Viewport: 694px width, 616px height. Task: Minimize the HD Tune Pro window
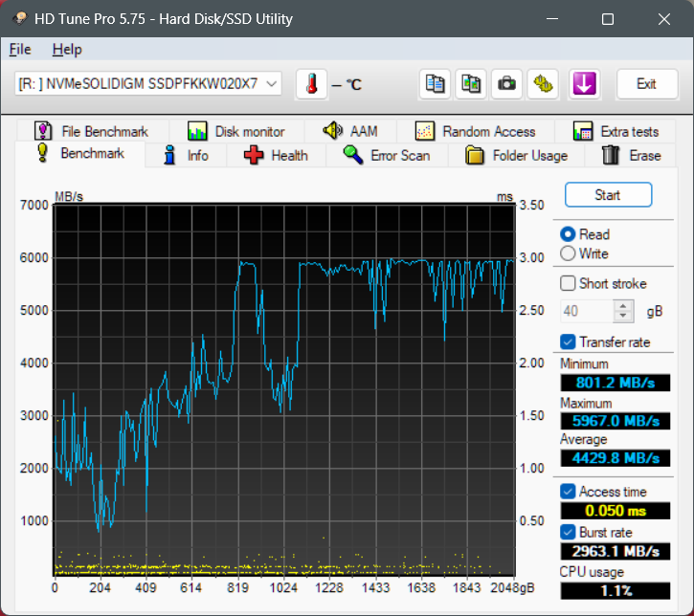point(552,18)
